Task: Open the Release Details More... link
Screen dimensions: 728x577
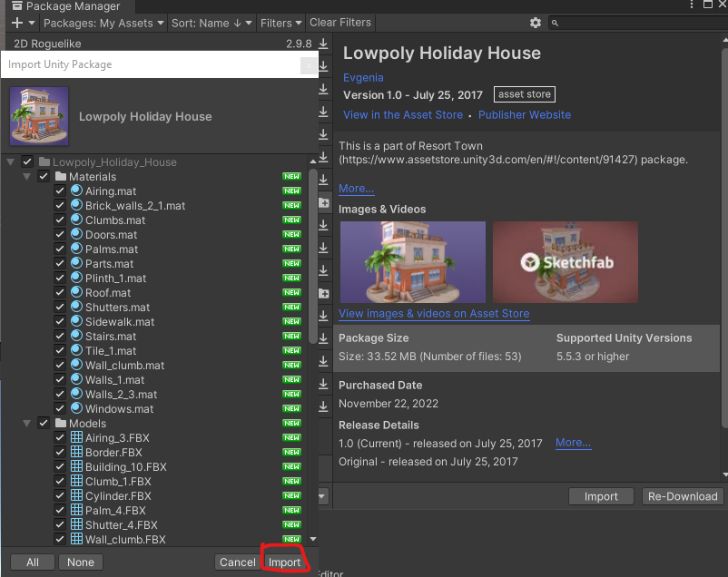Action: tap(573, 443)
